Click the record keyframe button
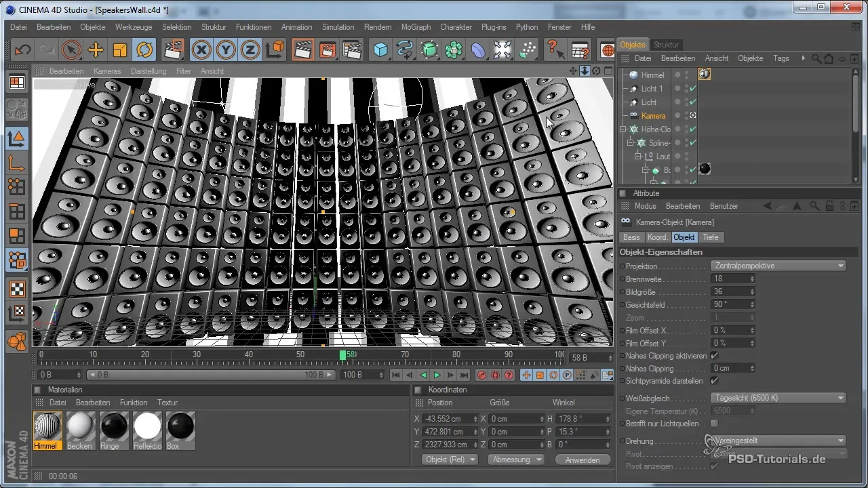This screenshot has width=868, height=488. (x=482, y=375)
